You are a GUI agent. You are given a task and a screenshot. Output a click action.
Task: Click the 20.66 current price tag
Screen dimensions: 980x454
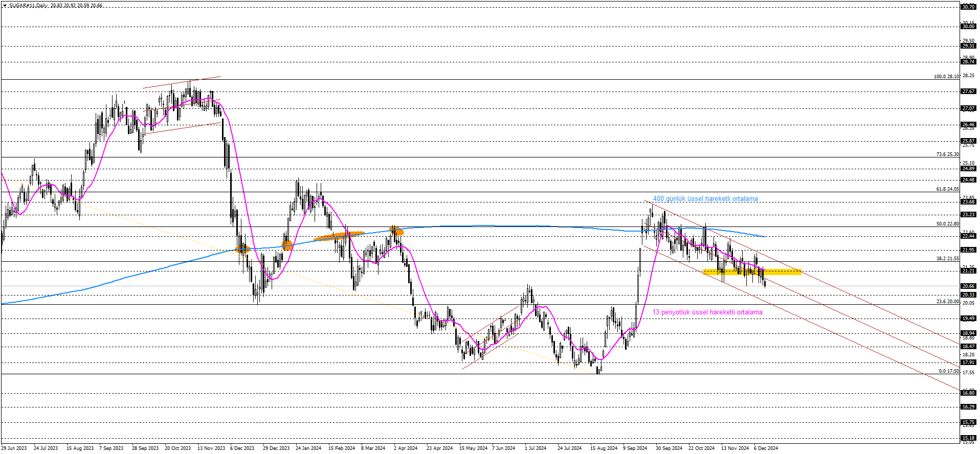968,286
